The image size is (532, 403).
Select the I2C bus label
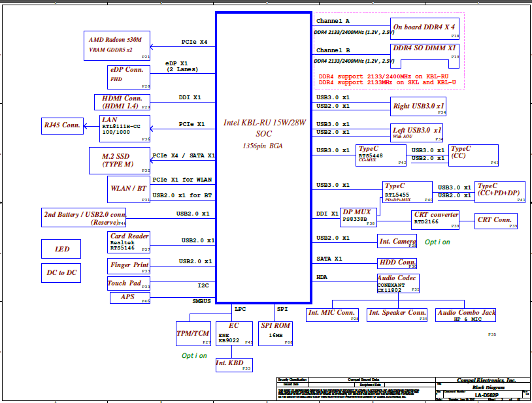click(x=203, y=285)
